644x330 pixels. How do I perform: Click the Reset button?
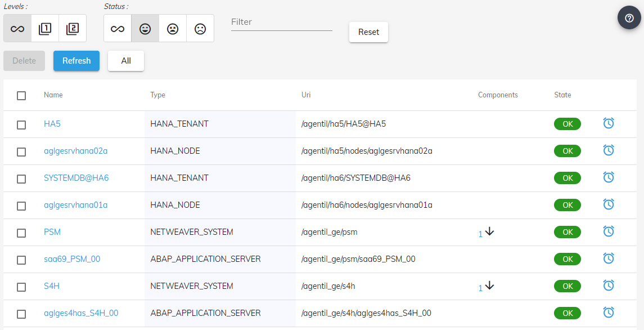tap(368, 32)
